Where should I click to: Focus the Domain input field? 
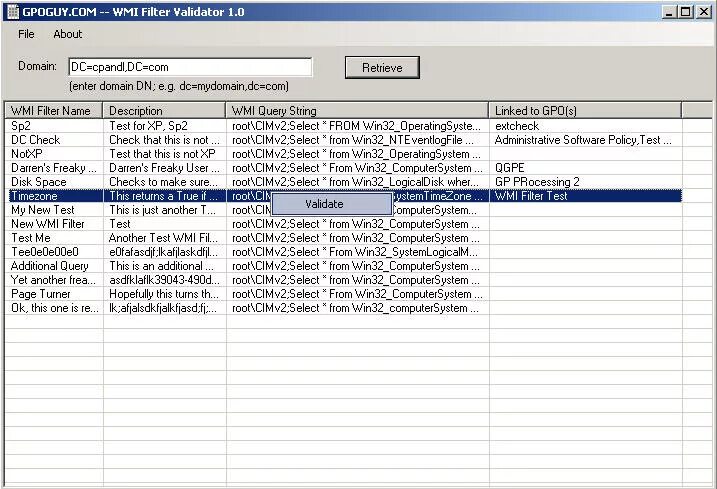coord(190,67)
